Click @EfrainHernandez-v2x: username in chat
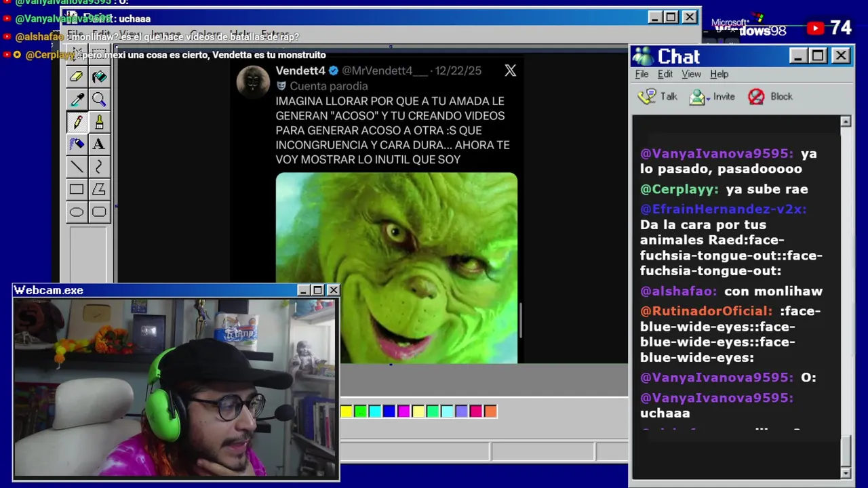This screenshot has height=488, width=868. (x=724, y=209)
